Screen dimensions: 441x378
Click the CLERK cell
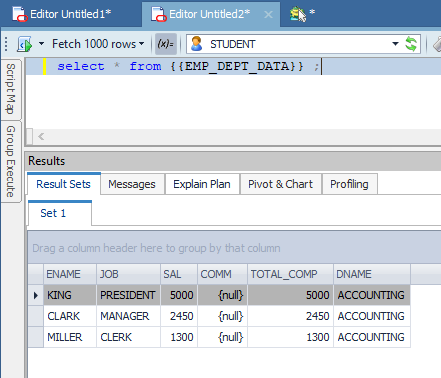pos(128,337)
